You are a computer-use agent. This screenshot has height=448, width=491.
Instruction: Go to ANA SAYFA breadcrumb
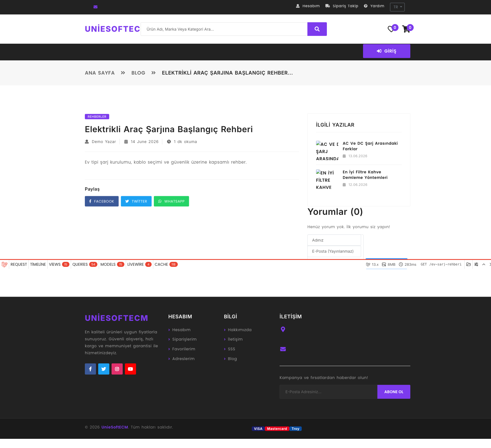100,73
